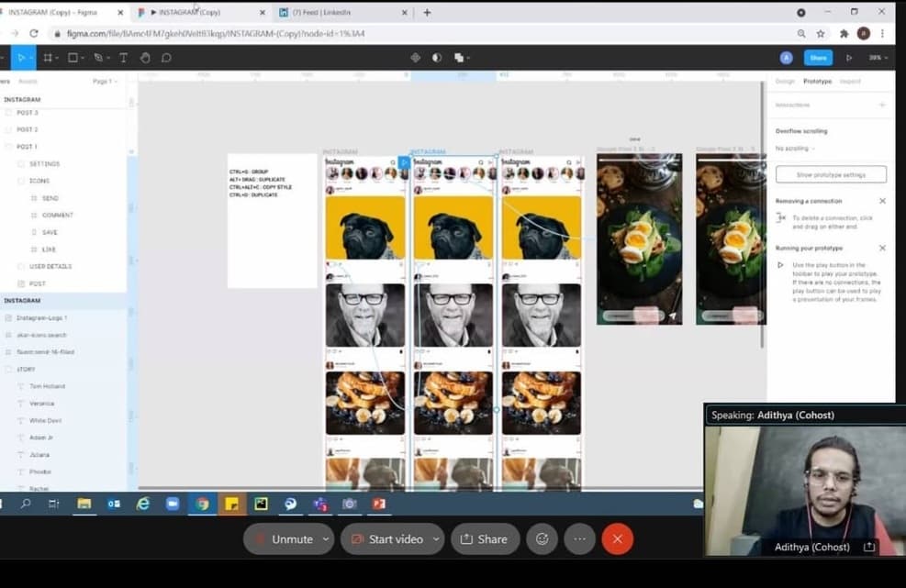
Task: Click the pop-out icon beside Adithya (Cohost)
Action: (x=869, y=547)
